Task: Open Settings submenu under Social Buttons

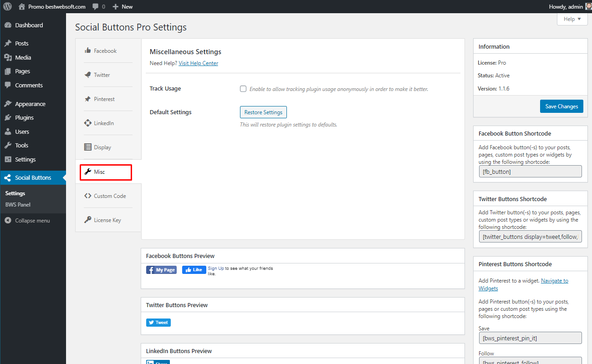Action: coord(15,193)
